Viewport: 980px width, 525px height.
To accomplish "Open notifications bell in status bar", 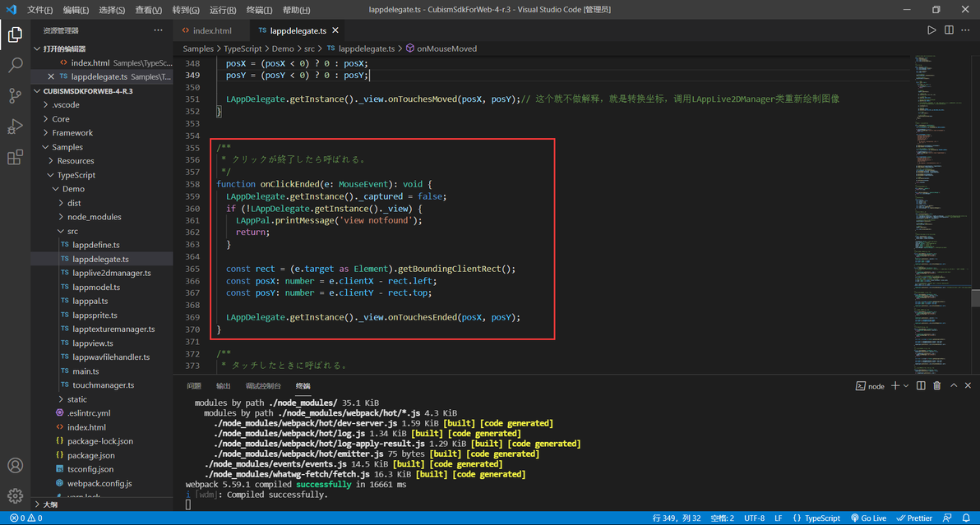I will 966,518.
